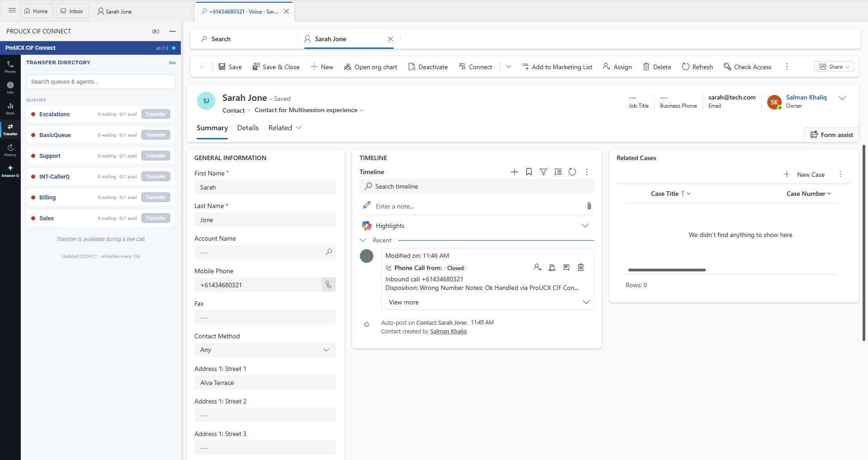Transfer to Billing queue
Viewport: 868px width, 460px height.
[x=156, y=197]
